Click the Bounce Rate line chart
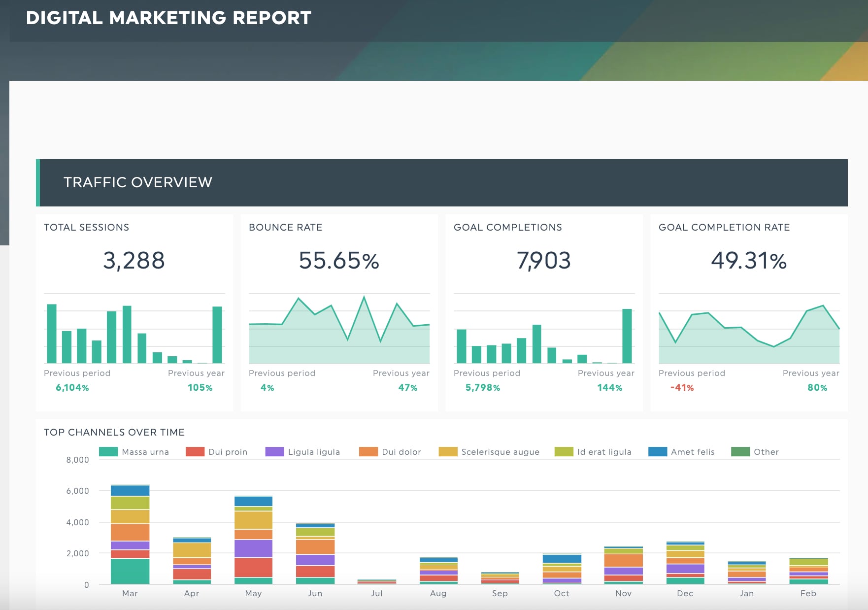 tap(339, 330)
